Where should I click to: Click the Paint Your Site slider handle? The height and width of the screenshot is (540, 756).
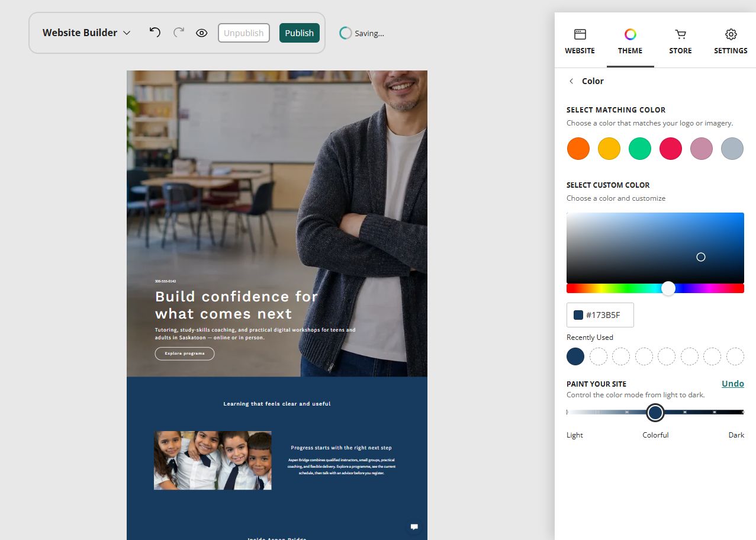pos(655,413)
